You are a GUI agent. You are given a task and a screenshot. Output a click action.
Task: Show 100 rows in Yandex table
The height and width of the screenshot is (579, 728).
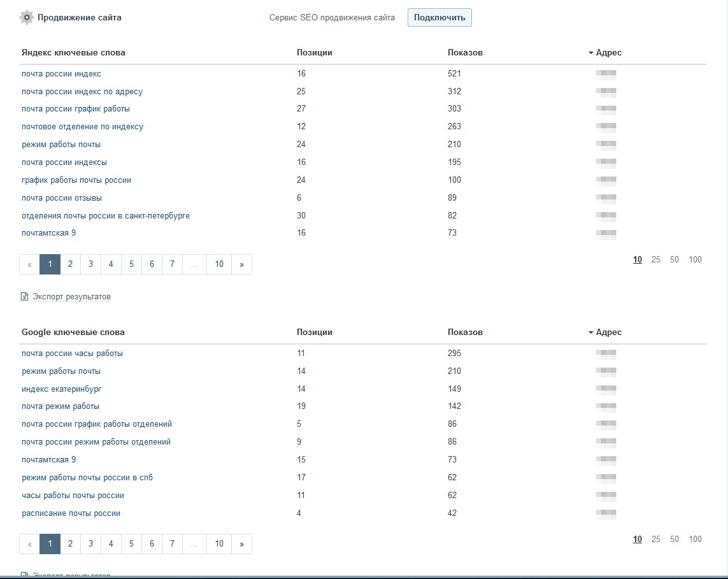(x=695, y=260)
